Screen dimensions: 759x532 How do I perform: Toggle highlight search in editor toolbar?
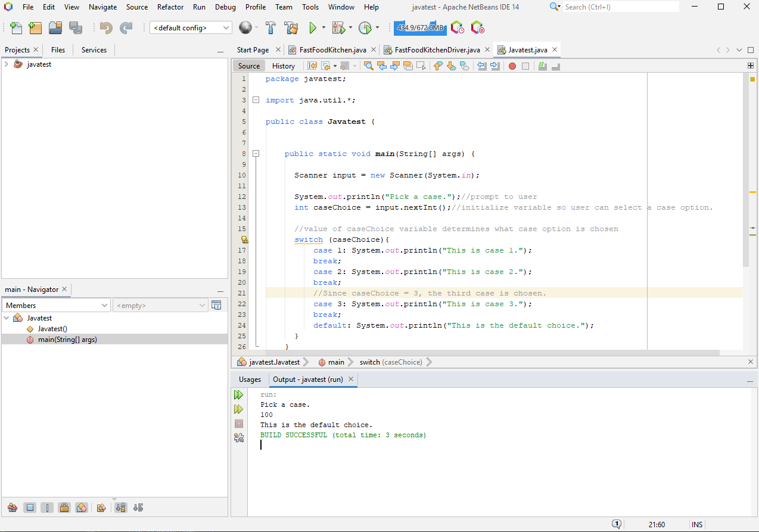coord(408,66)
